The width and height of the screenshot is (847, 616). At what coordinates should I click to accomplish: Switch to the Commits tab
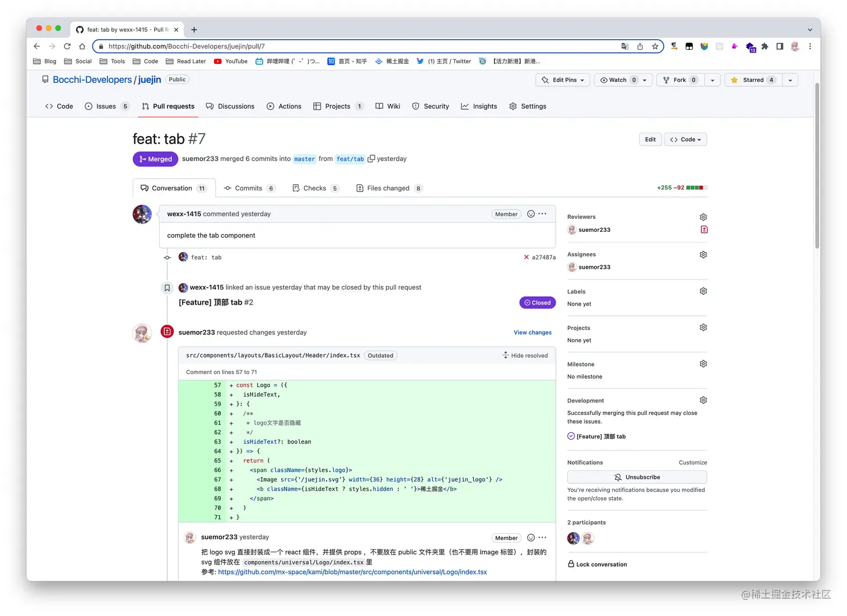click(x=249, y=188)
